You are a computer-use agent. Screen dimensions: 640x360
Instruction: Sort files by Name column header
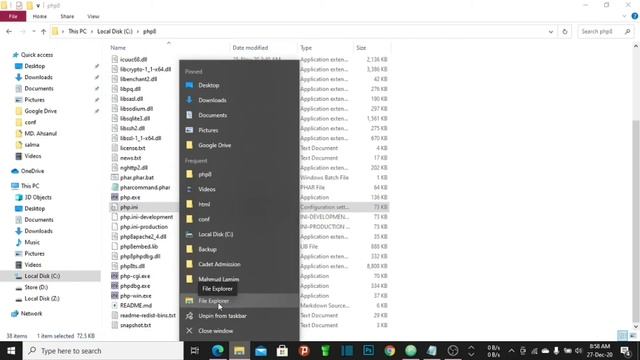point(118,48)
